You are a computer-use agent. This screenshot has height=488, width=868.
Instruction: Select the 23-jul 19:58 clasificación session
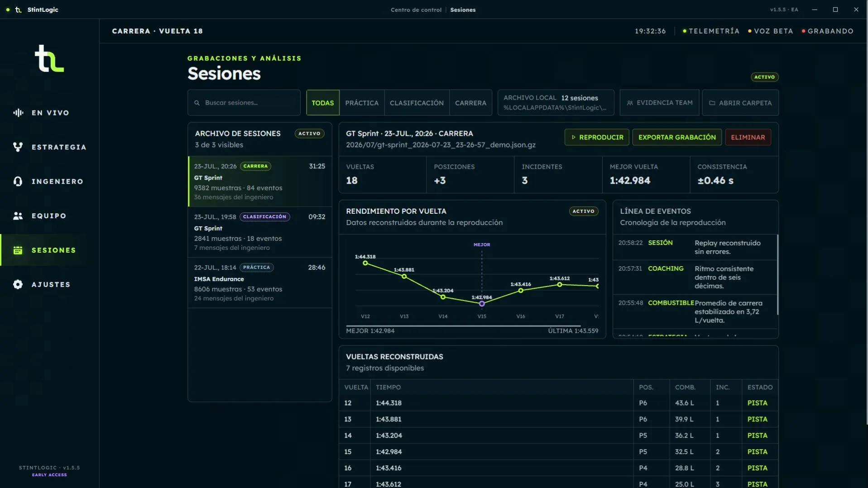[260, 232]
